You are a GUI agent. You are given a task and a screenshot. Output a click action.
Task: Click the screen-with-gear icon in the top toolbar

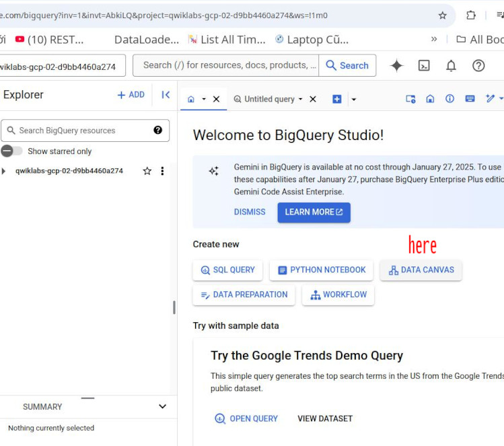410,99
